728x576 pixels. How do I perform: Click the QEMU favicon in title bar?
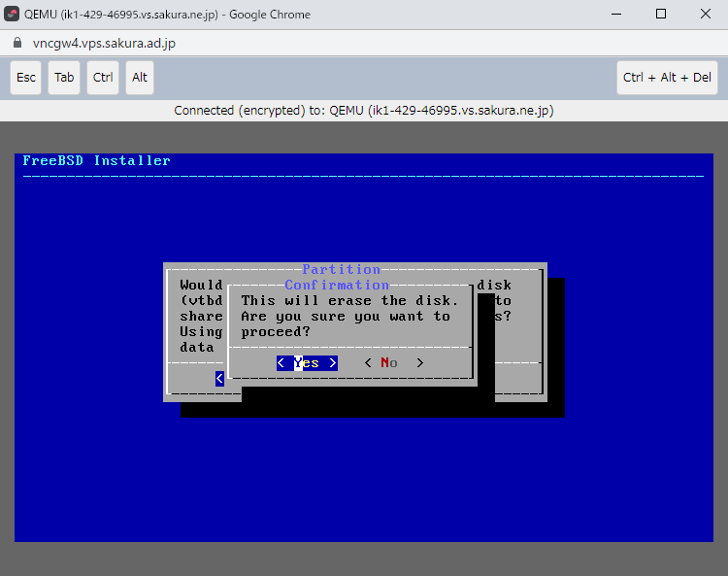pos(13,14)
